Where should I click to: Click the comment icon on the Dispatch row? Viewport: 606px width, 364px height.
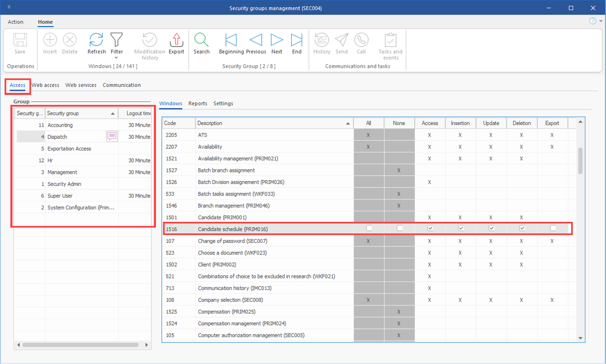tap(112, 136)
